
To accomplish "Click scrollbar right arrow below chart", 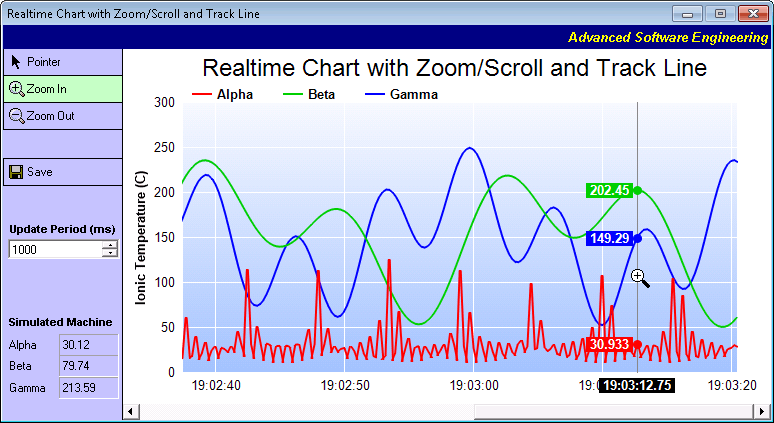I will 761,411.
